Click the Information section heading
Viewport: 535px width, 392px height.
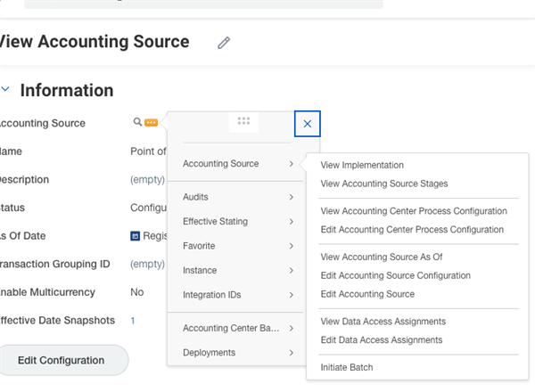[x=67, y=90]
